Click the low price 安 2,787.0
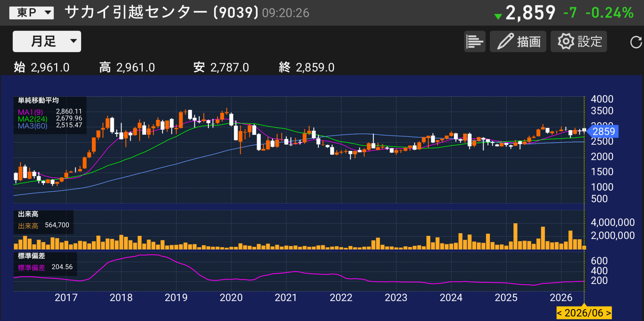Screen dimensions: 644x321 coord(221,67)
